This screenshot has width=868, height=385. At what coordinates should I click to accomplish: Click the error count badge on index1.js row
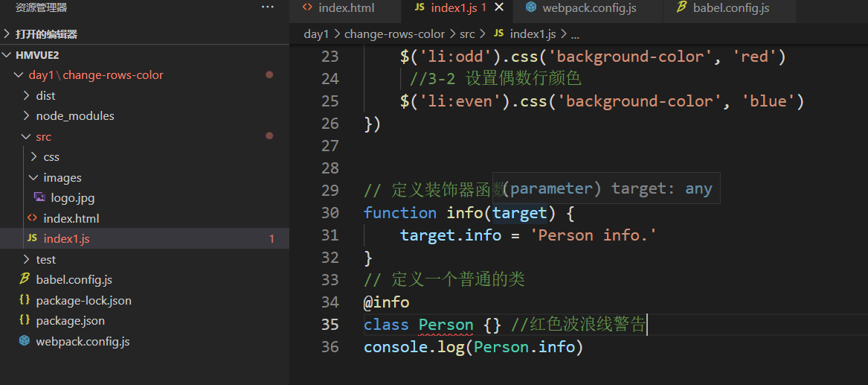(271, 239)
